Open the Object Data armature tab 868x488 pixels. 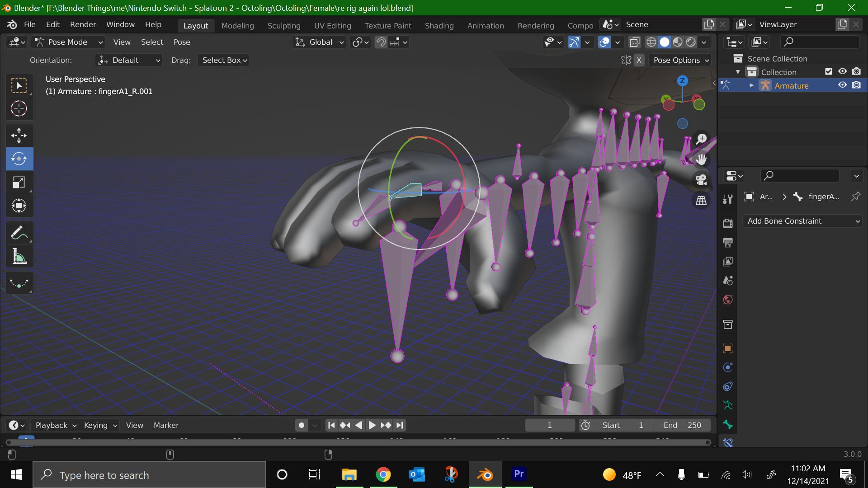tap(728, 405)
